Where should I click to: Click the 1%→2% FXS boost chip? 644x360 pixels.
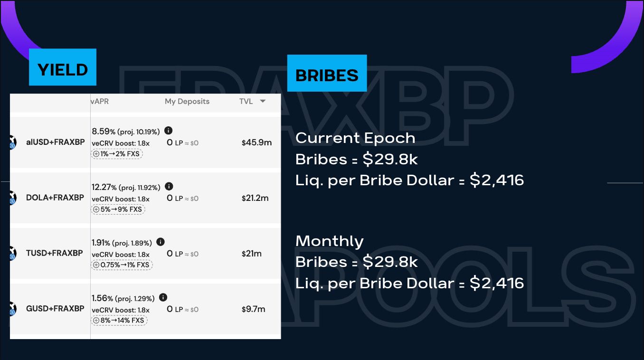click(x=117, y=154)
